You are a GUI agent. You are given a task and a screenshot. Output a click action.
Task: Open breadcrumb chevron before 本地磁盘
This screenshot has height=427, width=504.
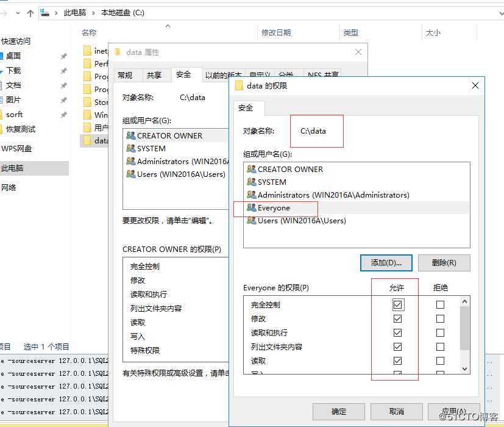point(93,13)
